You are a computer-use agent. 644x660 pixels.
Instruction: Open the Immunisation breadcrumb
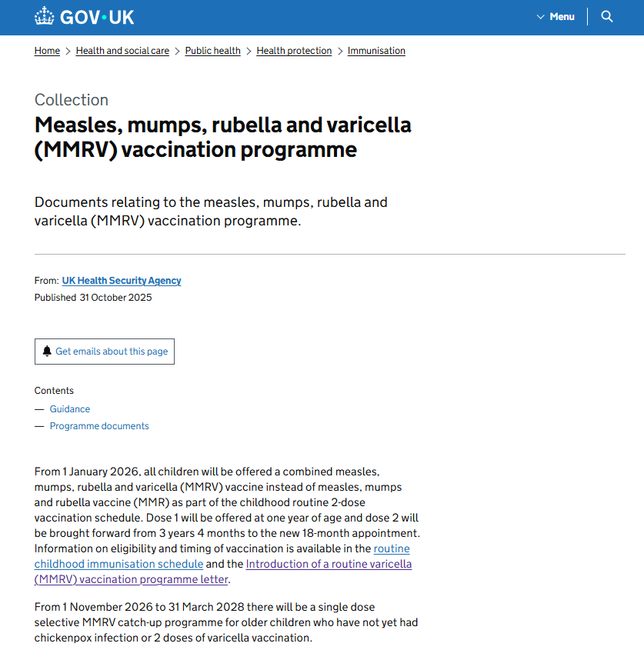376,51
